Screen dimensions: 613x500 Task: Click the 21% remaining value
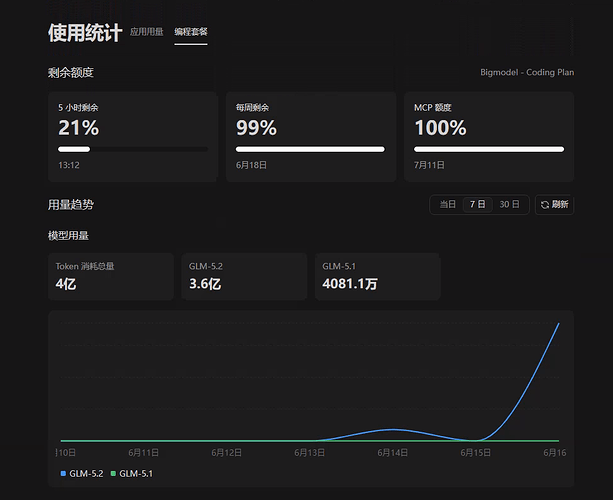[79, 128]
